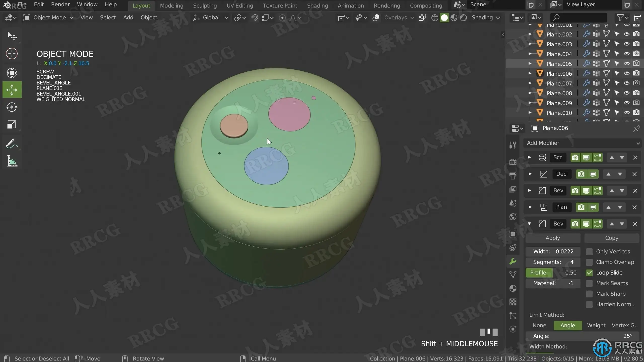
Task: Enable the Clamp Overlap checkbox
Action: 589,262
